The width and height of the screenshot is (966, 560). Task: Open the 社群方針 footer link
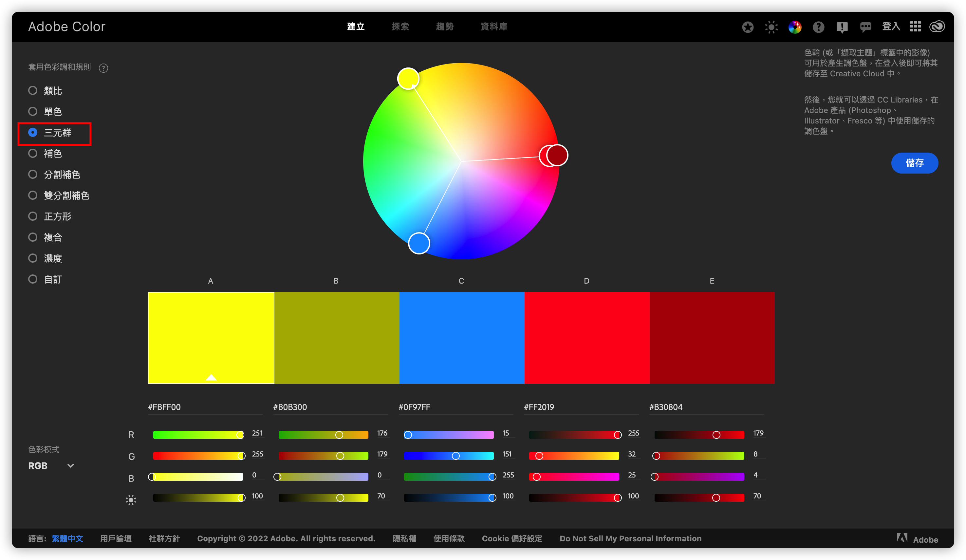tap(164, 538)
